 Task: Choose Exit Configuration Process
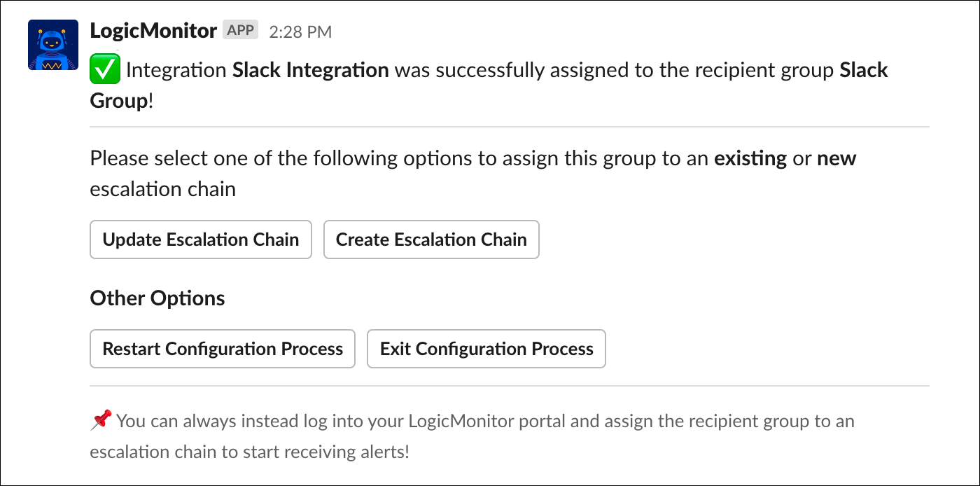point(486,349)
